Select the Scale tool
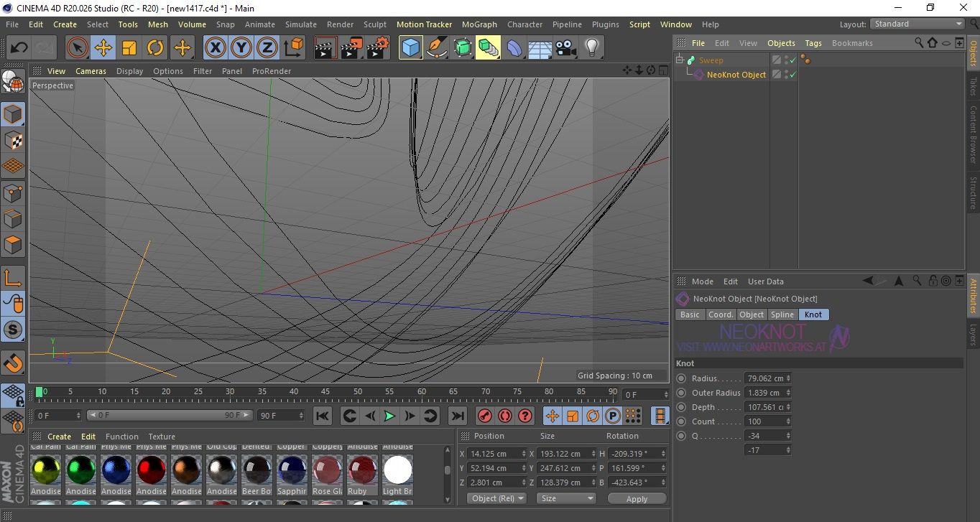Screen dimensions: 980x522 (x=129, y=48)
